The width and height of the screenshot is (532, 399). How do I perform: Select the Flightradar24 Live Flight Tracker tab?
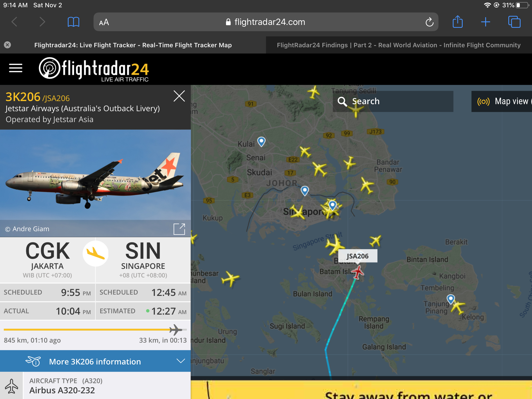(x=133, y=45)
